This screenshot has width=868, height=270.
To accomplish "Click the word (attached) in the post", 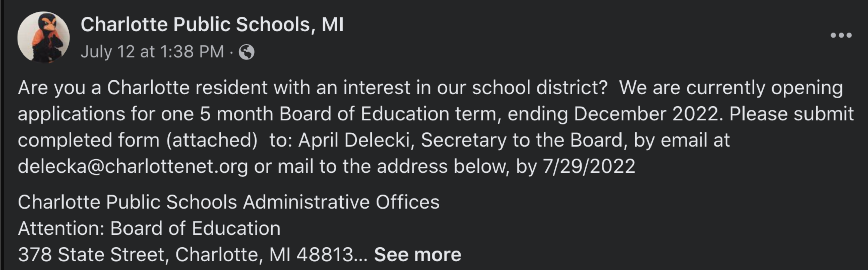I will [212, 140].
